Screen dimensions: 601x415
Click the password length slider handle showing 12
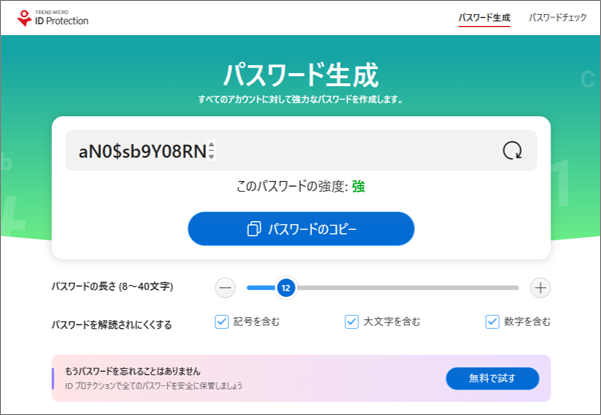pyautogui.click(x=285, y=288)
